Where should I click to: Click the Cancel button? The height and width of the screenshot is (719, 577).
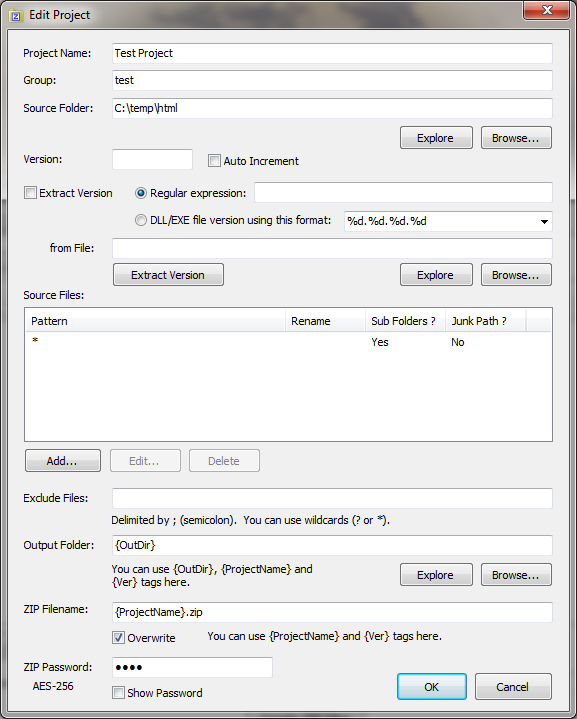coord(513,686)
